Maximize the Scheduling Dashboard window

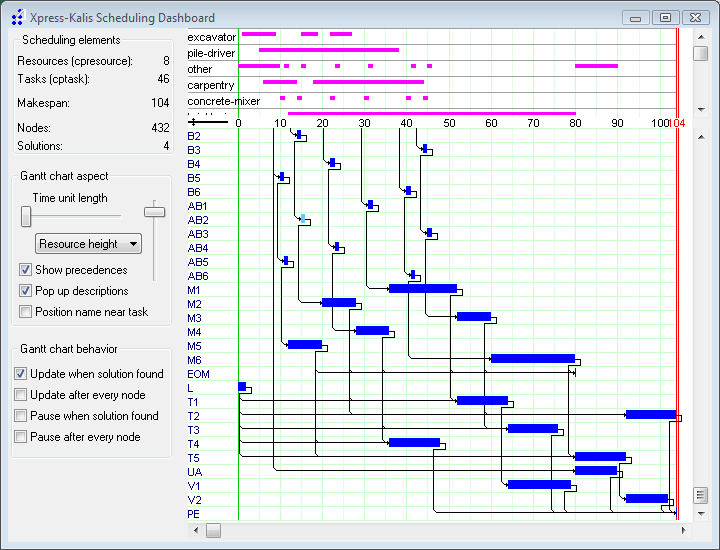click(664, 17)
